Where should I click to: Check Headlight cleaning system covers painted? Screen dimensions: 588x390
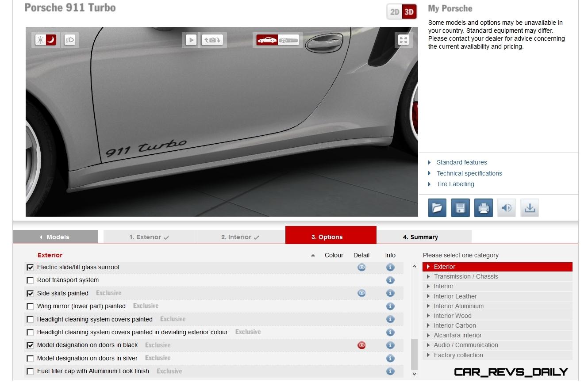pos(30,320)
